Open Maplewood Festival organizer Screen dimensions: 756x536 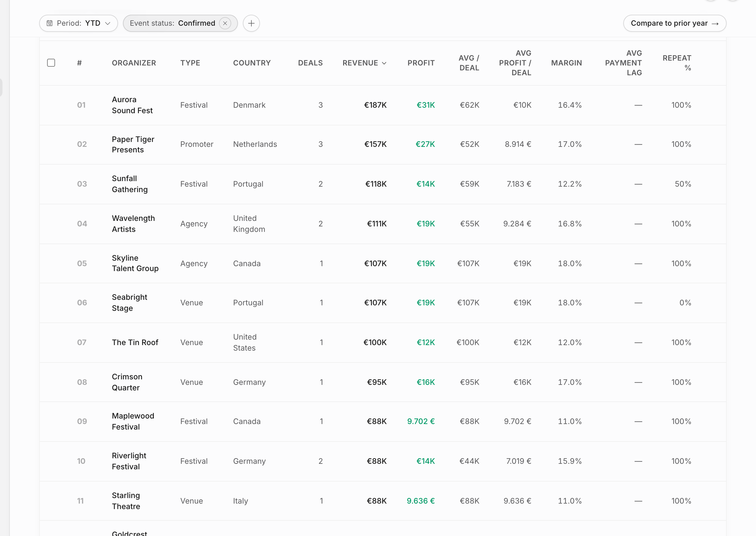coord(133,421)
